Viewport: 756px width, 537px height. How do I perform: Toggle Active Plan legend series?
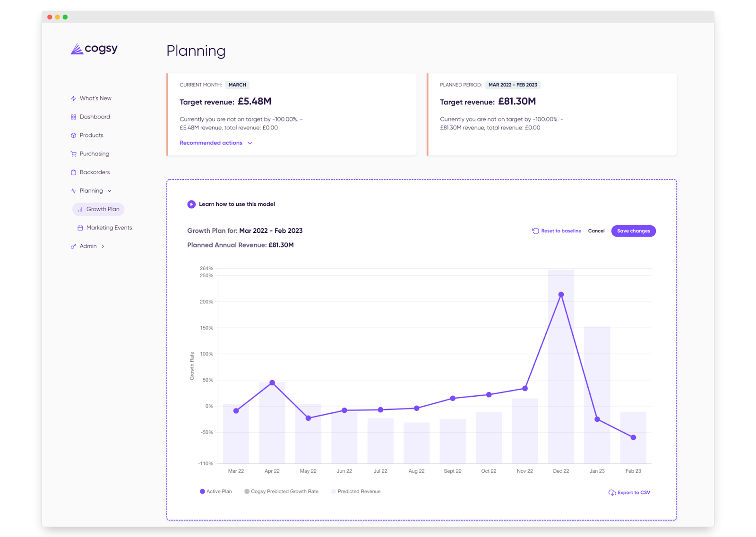pos(216,492)
